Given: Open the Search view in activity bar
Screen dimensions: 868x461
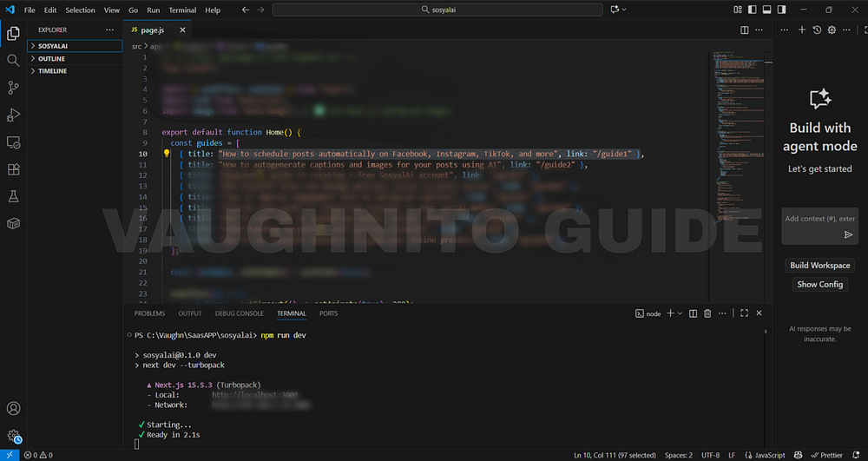Looking at the screenshot, I should click(13, 60).
